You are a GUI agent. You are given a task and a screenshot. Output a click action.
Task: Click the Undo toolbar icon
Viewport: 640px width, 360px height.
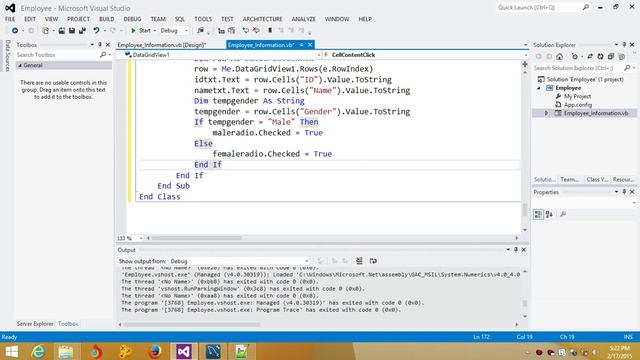(x=96, y=31)
